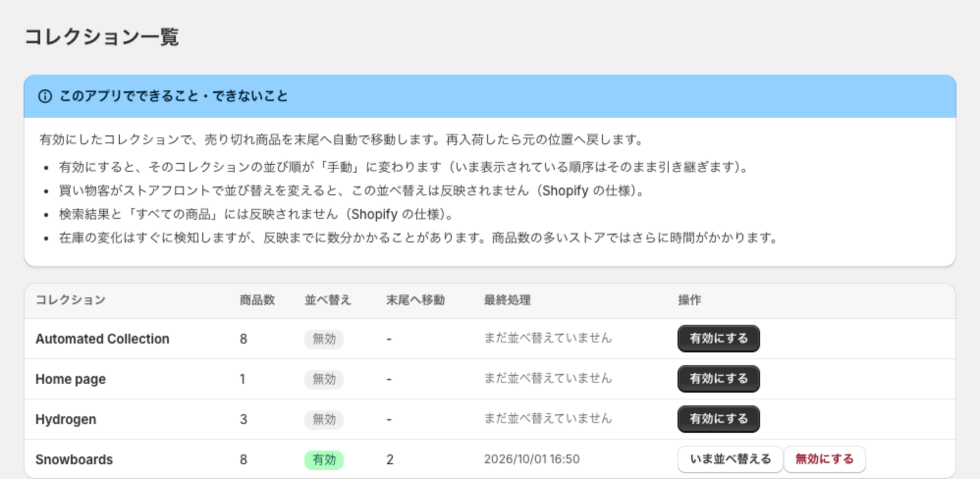This screenshot has height=479, width=980.
Task: Click product count 8 in Automated Collection row
Action: coord(244,339)
